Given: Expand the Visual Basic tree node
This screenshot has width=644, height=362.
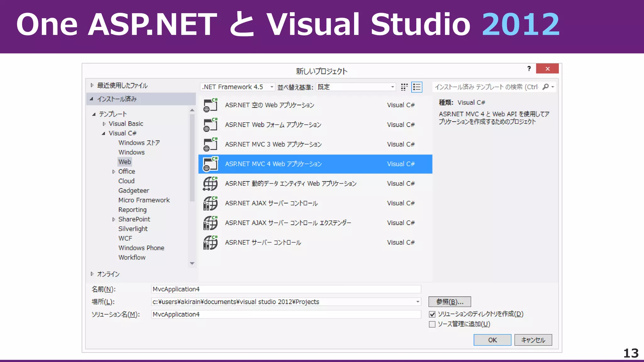Looking at the screenshot, I should (x=104, y=124).
